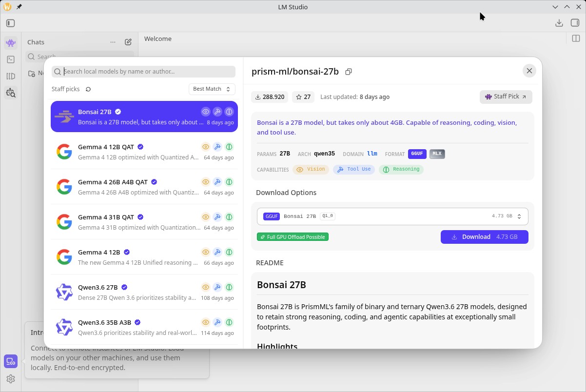Open the My Models sidebar icon
The height and width of the screenshot is (392, 586).
point(11,76)
